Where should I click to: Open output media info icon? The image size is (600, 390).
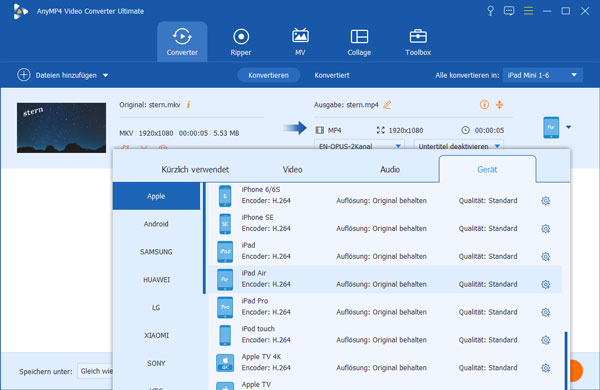(x=484, y=104)
